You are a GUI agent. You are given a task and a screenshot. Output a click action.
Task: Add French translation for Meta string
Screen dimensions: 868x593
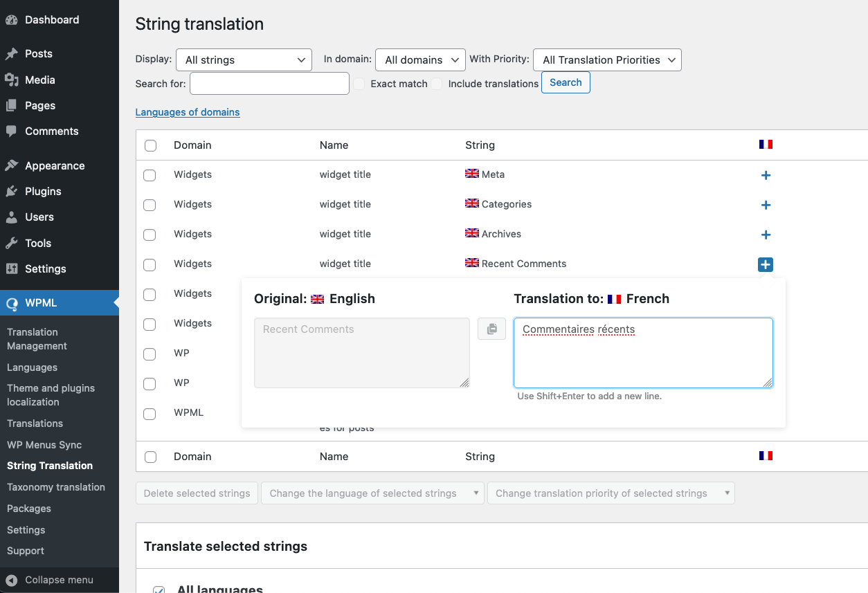point(766,175)
